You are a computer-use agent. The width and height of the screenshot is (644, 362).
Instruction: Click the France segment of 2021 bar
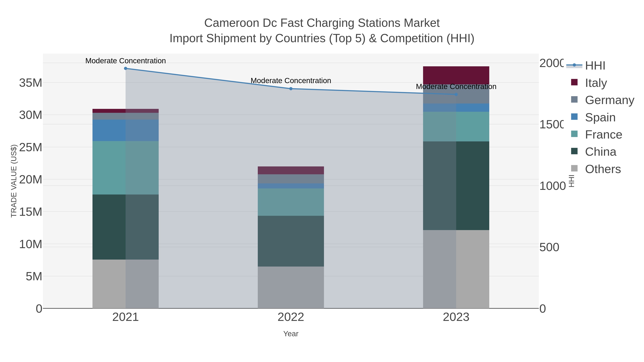(x=126, y=168)
